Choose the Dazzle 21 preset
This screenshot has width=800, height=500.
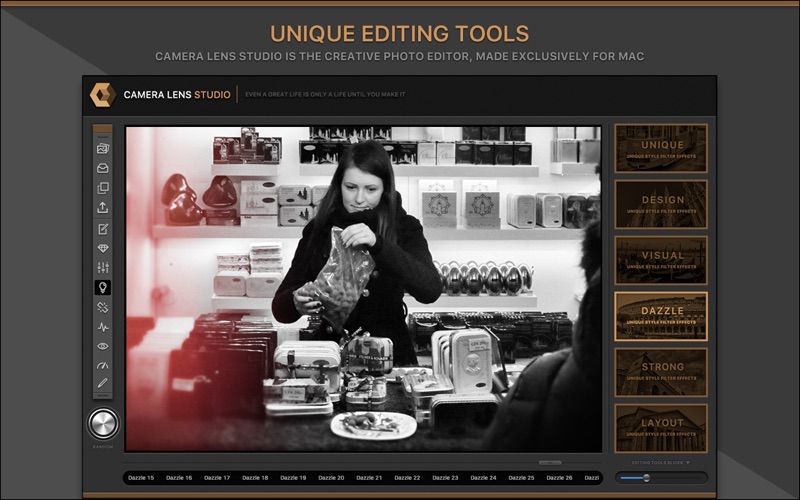[369, 478]
